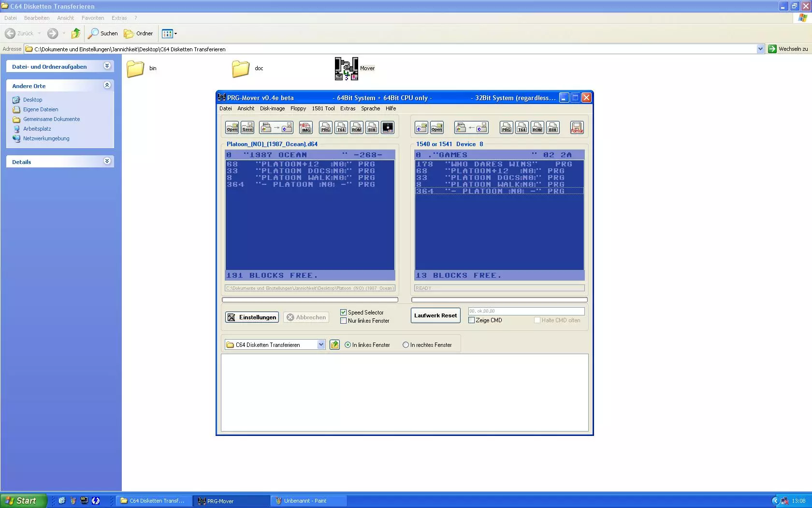Click the left panel BIN icon
This screenshot has height=508, width=812.
pos(372,127)
